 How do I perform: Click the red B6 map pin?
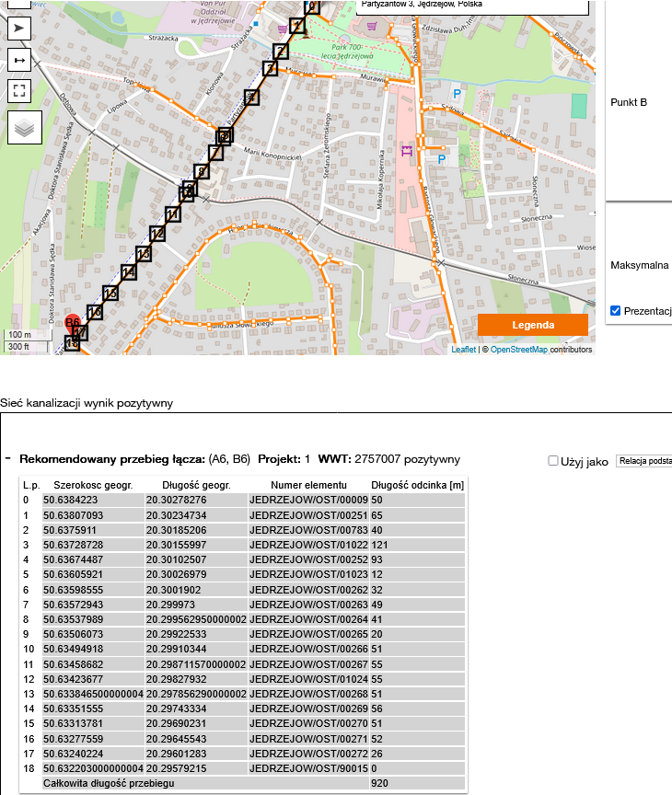tap(72, 323)
